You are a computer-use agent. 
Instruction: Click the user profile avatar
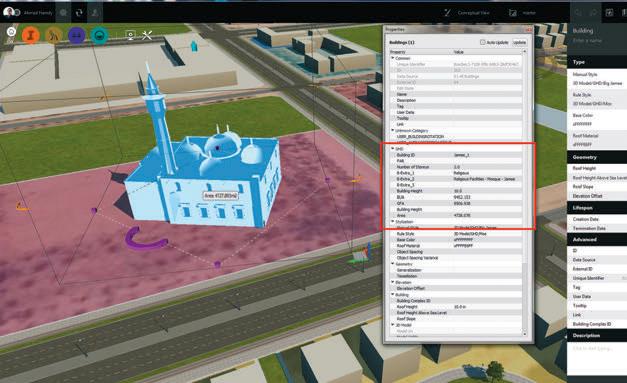tap(9, 12)
